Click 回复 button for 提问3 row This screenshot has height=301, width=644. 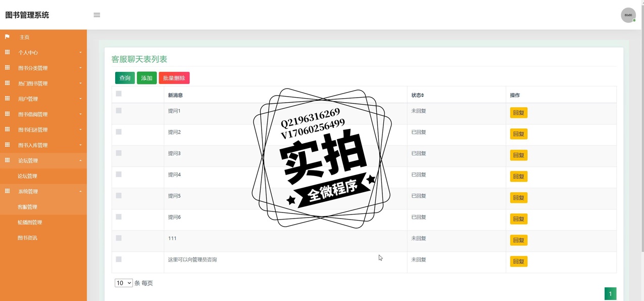coord(518,155)
